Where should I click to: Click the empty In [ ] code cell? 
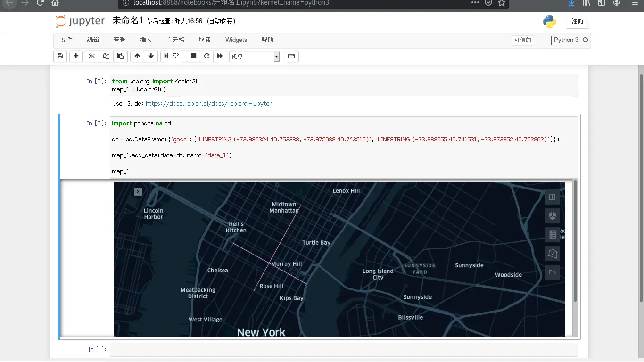point(344,350)
